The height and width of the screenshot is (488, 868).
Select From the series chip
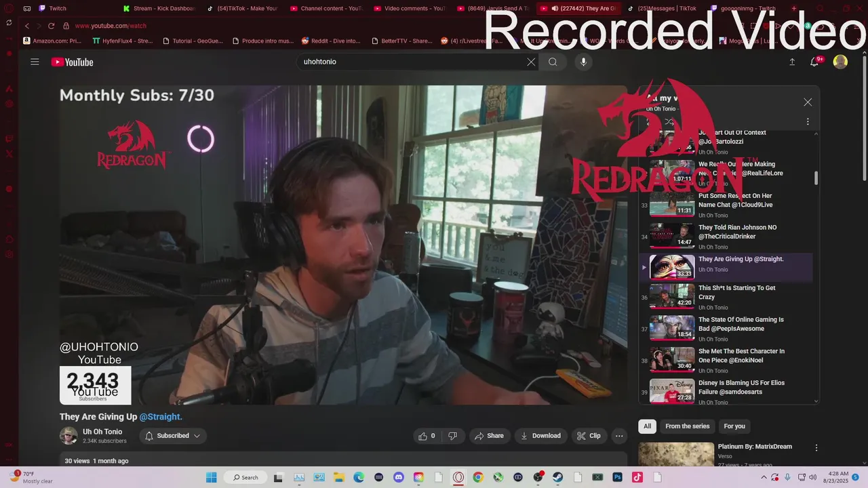tap(687, 426)
